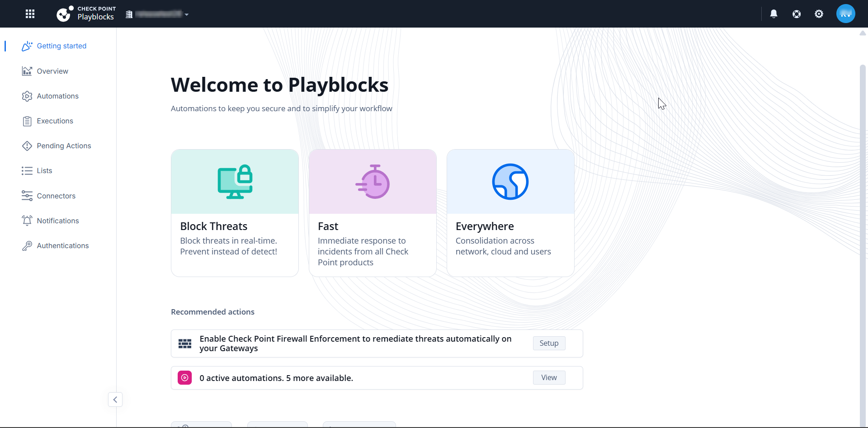Select the Block Threats card title
Image resolution: width=868 pixels, height=428 pixels.
(214, 226)
